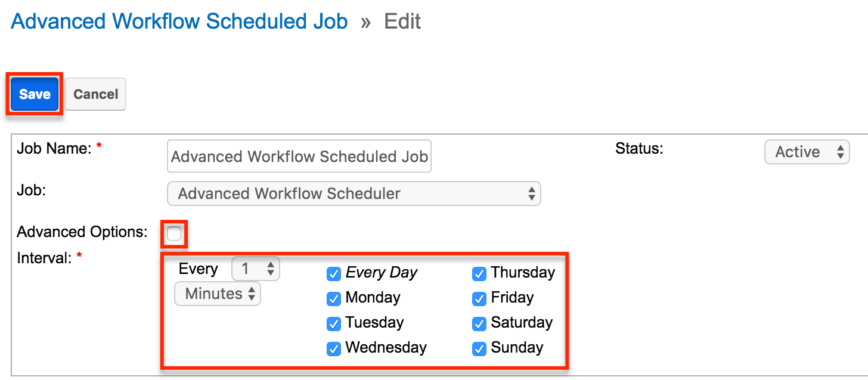The image size is (868, 380).
Task: Enable the Advanced Options checkbox
Action: coord(173,233)
